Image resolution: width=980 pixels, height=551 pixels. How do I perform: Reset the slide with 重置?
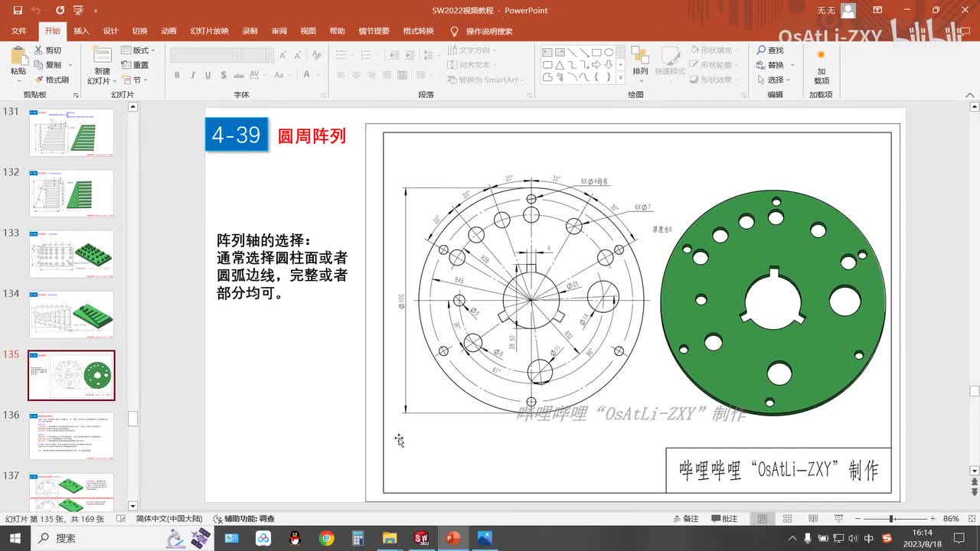pyautogui.click(x=135, y=65)
